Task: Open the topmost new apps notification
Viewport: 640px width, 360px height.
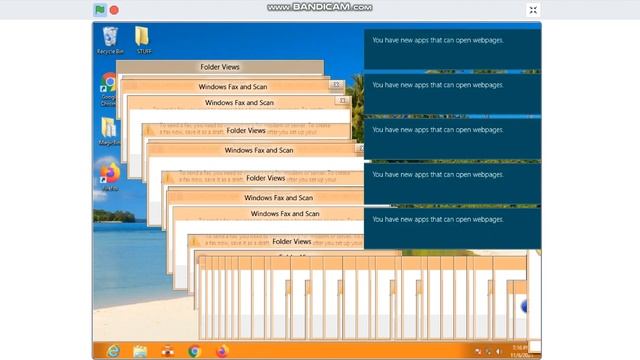Action: tap(452, 49)
